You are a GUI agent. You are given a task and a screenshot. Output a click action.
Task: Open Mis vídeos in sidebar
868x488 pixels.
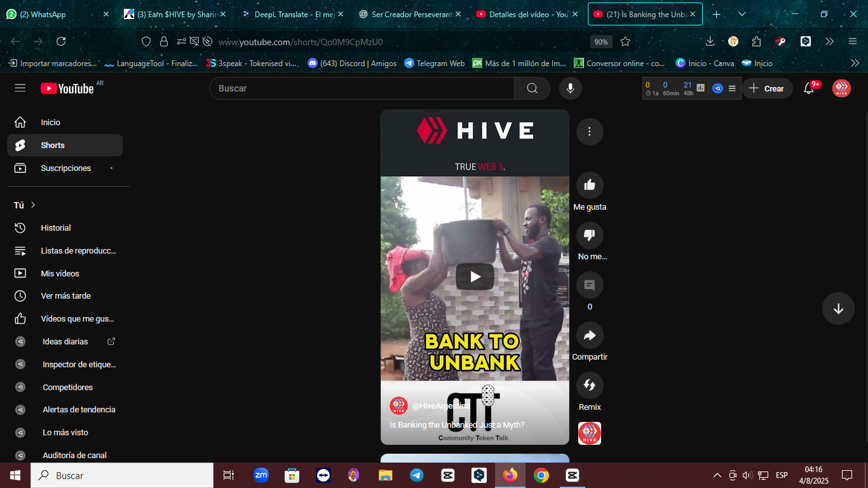(65, 273)
